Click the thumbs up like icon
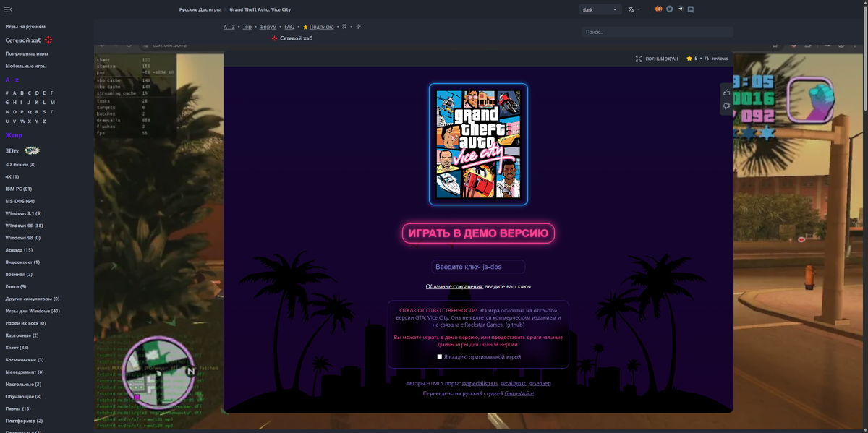 (x=726, y=92)
